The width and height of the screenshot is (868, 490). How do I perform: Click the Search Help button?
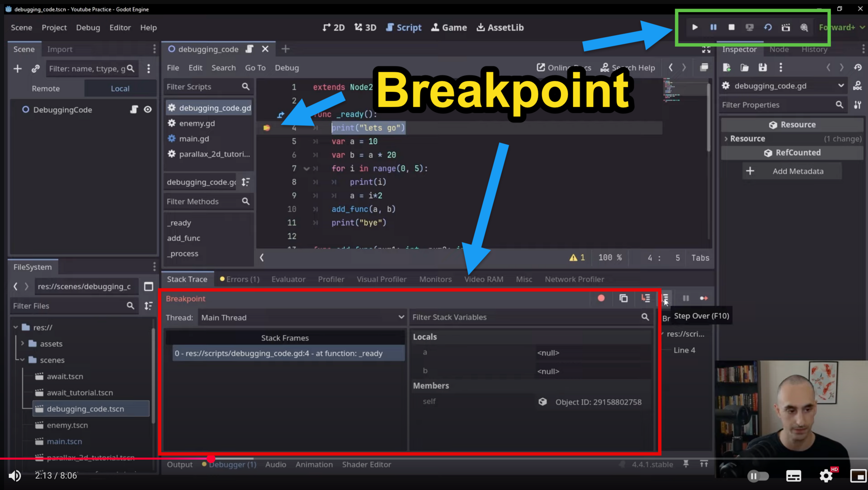pos(627,68)
